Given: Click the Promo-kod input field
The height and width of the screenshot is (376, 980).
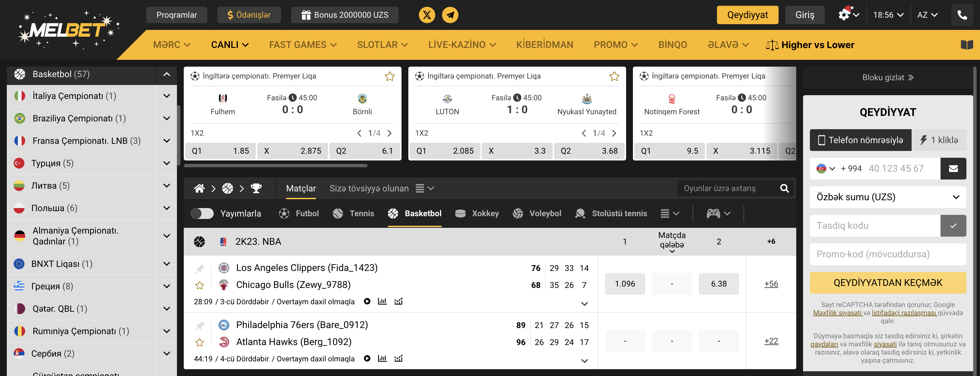Looking at the screenshot, I should click(x=887, y=254).
